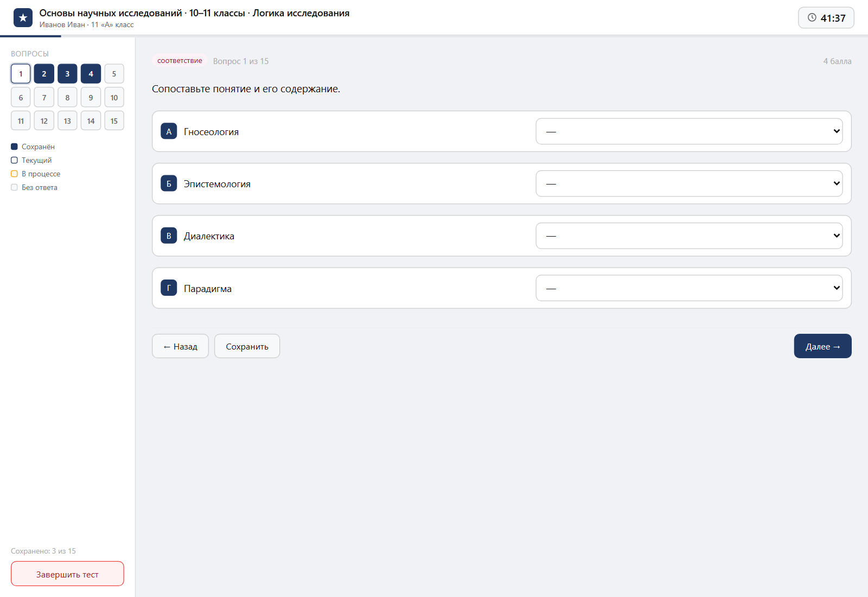Click the Текущий legend square
Screen dimensions: 868x597
(x=14, y=160)
